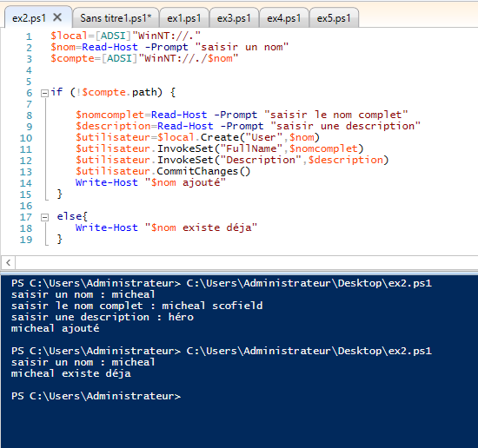The width and height of the screenshot is (478, 448).
Task: Open the ex1.ps1 tab
Action: click(184, 18)
